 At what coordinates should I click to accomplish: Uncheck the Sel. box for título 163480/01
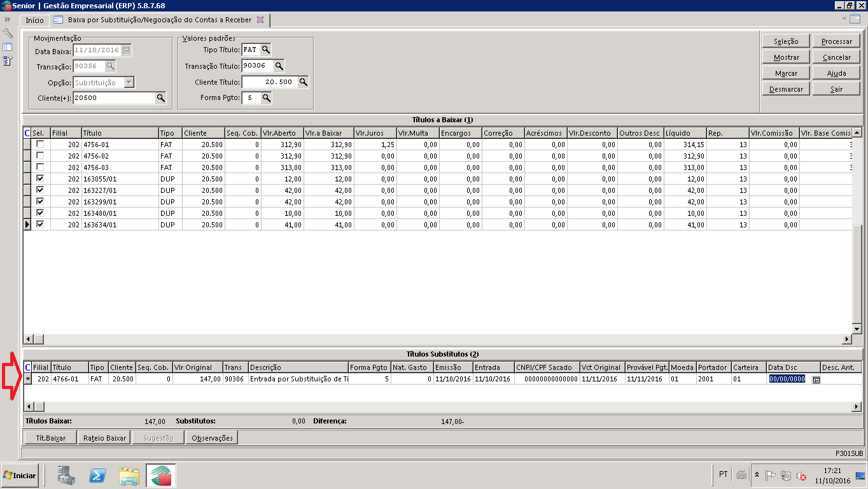41,213
